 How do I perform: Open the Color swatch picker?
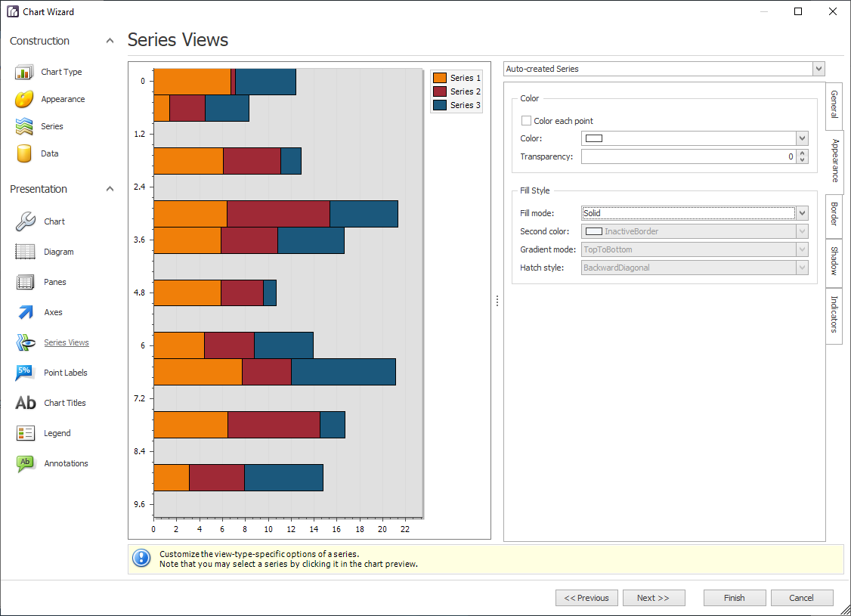click(x=801, y=139)
